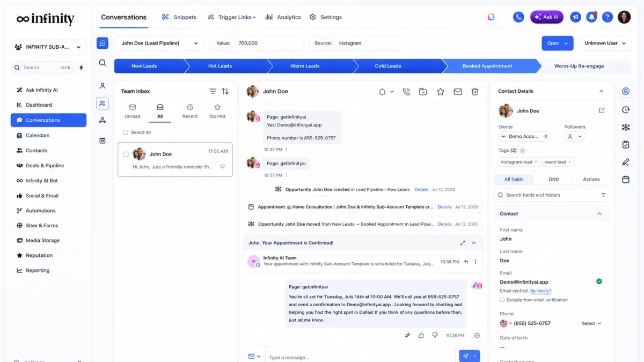Delete conversation using trash icon
Image resolution: width=644 pixels, height=362 pixels.
[x=475, y=92]
